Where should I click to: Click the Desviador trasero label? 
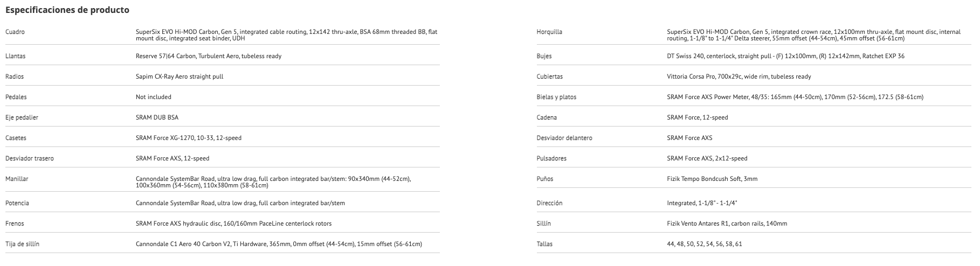tap(29, 158)
